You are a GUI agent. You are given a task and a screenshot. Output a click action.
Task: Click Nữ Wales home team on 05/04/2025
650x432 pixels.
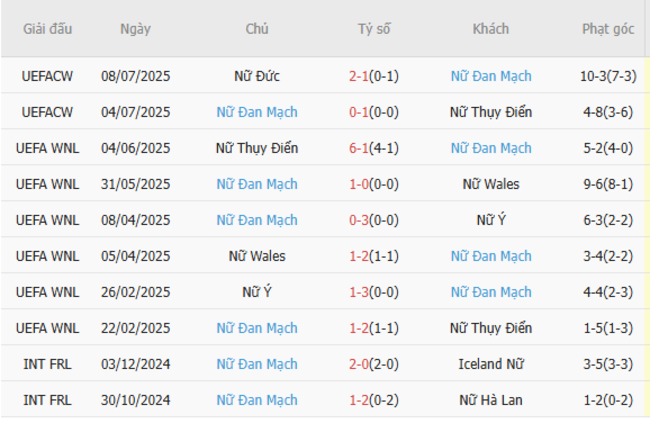point(257,256)
